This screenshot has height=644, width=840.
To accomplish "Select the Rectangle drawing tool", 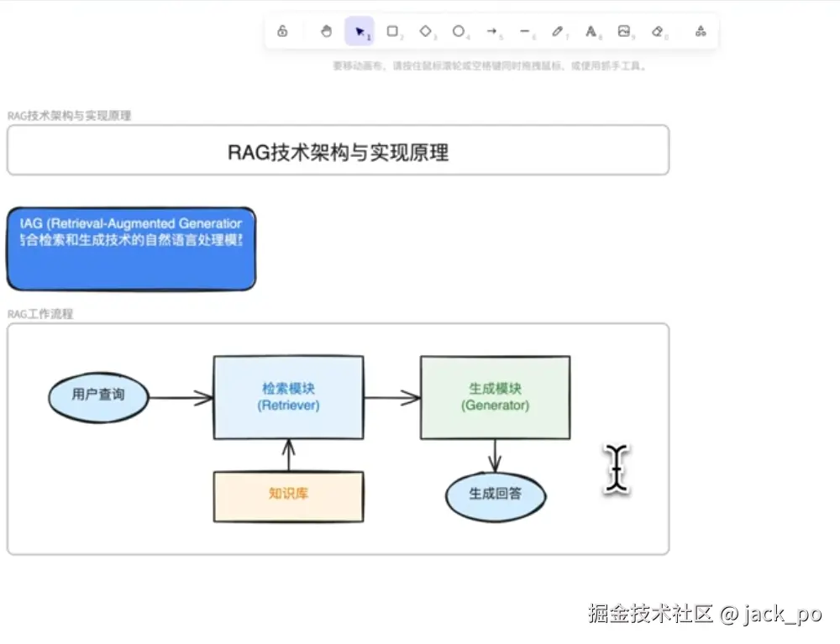I will coord(391,31).
